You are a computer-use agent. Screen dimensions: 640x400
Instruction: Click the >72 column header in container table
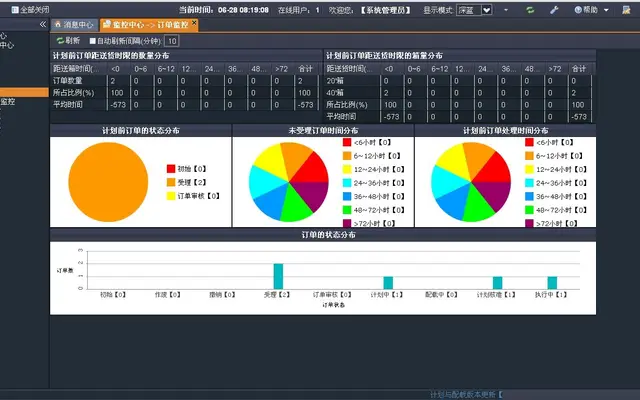point(555,69)
